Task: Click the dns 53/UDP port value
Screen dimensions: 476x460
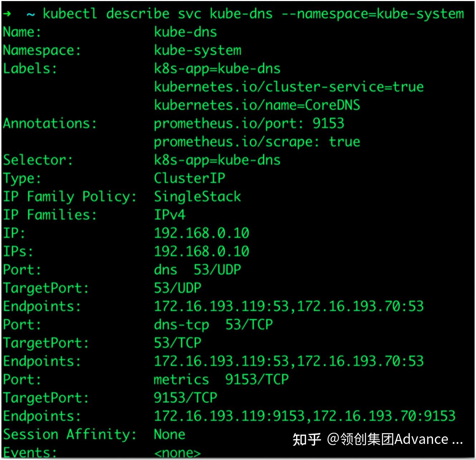Action: tap(198, 270)
